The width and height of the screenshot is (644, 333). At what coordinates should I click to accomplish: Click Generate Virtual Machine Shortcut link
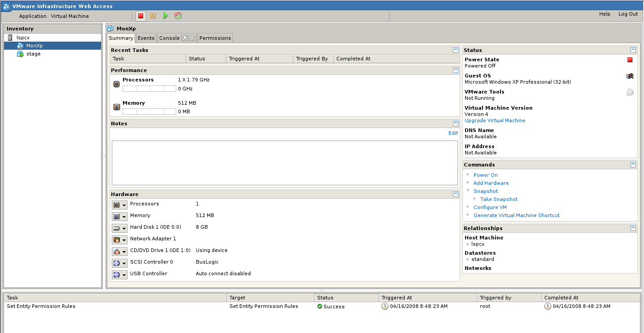[x=517, y=216]
